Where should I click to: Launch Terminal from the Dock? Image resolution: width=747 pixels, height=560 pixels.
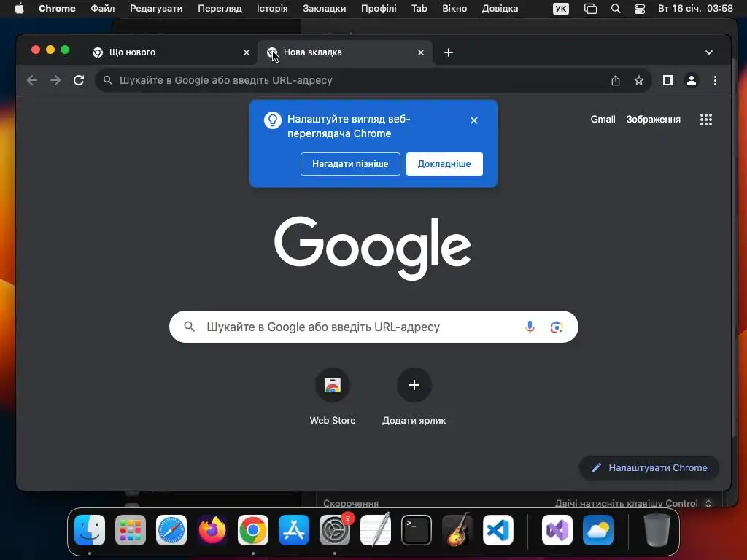point(417,530)
